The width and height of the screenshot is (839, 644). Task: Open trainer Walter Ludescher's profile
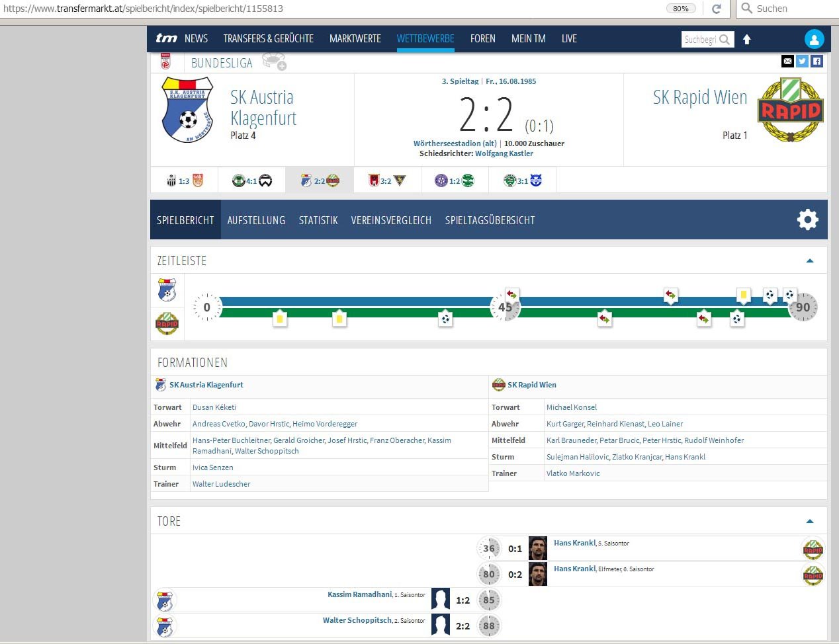[222, 484]
